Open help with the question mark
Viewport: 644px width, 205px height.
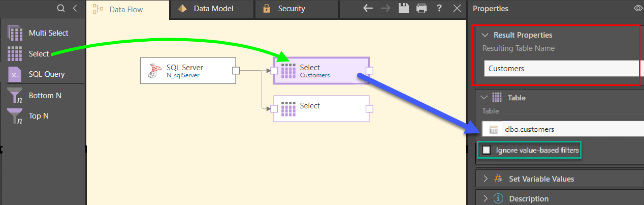tap(439, 8)
